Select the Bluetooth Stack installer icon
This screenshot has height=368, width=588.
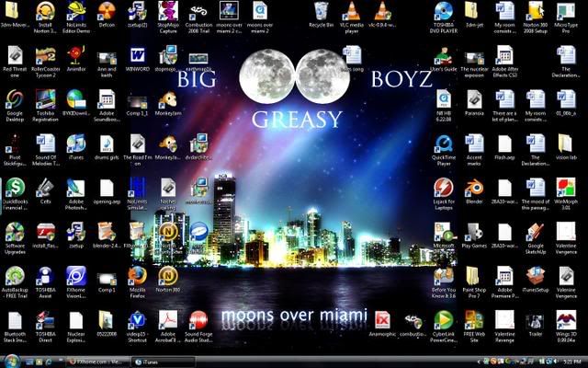tap(15, 327)
